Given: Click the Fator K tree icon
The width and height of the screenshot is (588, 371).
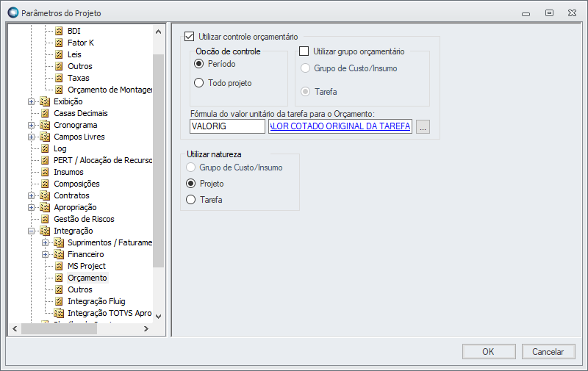Looking at the screenshot, I should (60, 43).
